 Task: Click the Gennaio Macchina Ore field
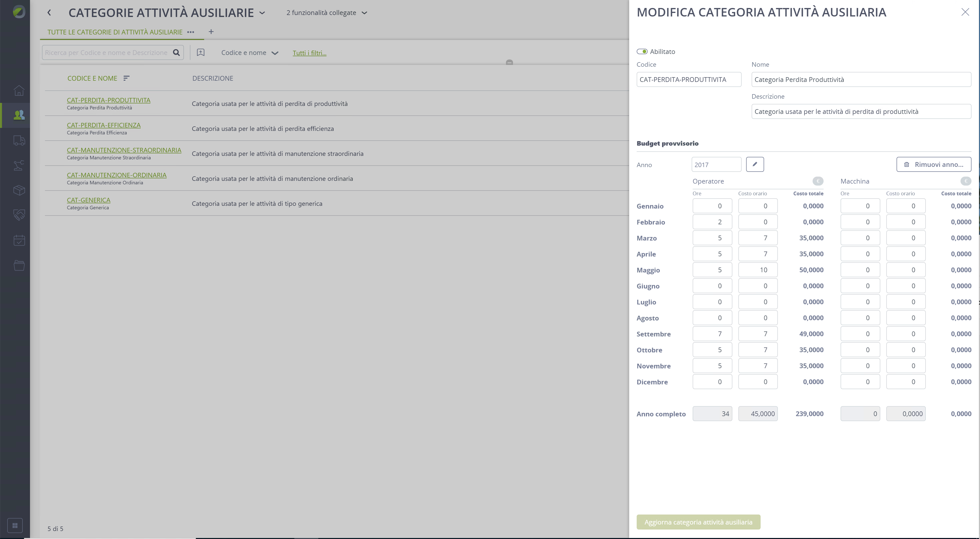[860, 206]
